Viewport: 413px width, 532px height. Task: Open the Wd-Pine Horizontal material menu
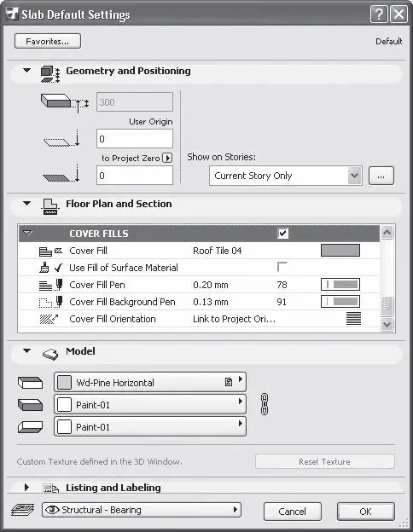point(150,382)
